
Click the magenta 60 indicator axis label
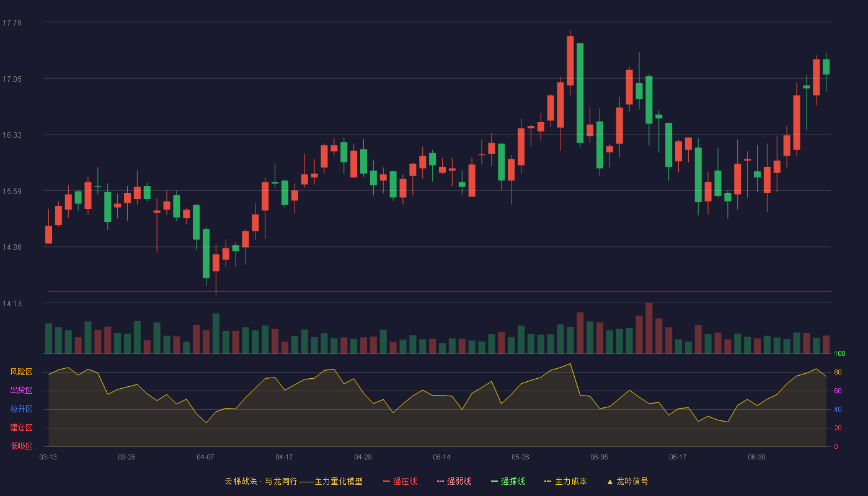pyautogui.click(x=838, y=391)
